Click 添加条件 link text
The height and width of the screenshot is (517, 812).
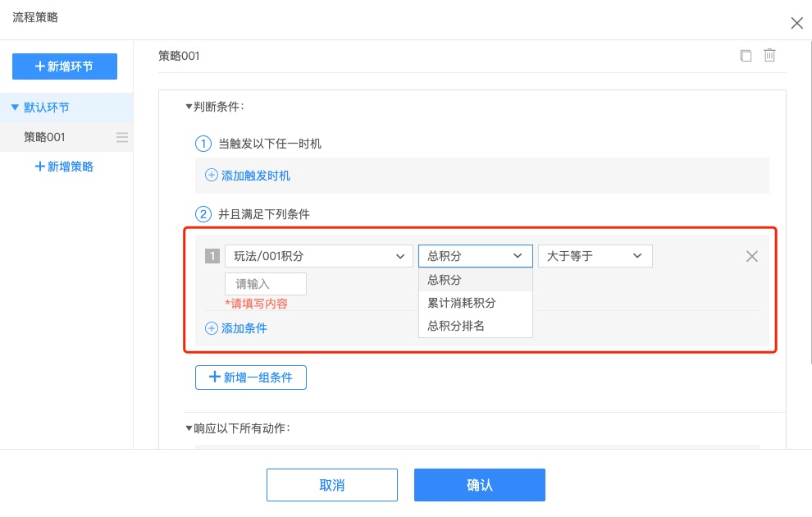tap(244, 328)
